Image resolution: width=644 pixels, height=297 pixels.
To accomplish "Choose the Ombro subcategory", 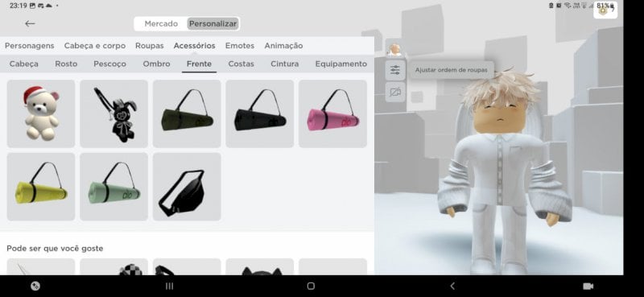I will (156, 64).
